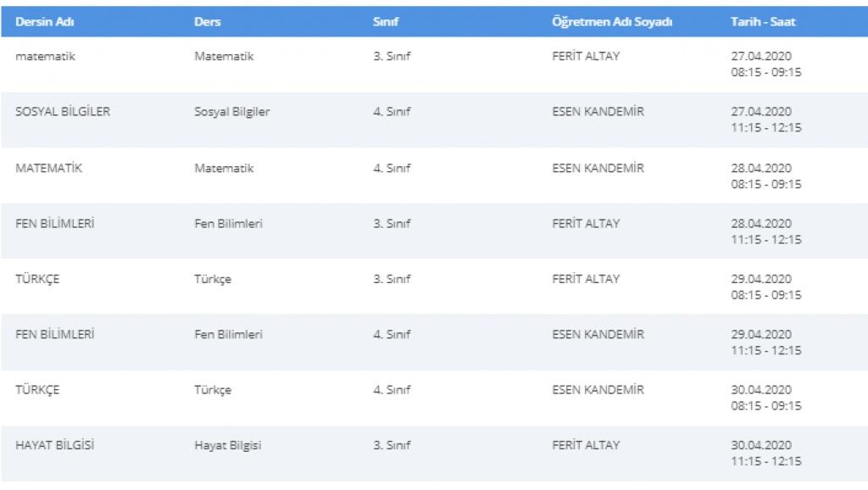Click ESEN KANDEMİR in the Sosyal Bilgiler row
This screenshot has width=868, height=490.
(x=598, y=112)
